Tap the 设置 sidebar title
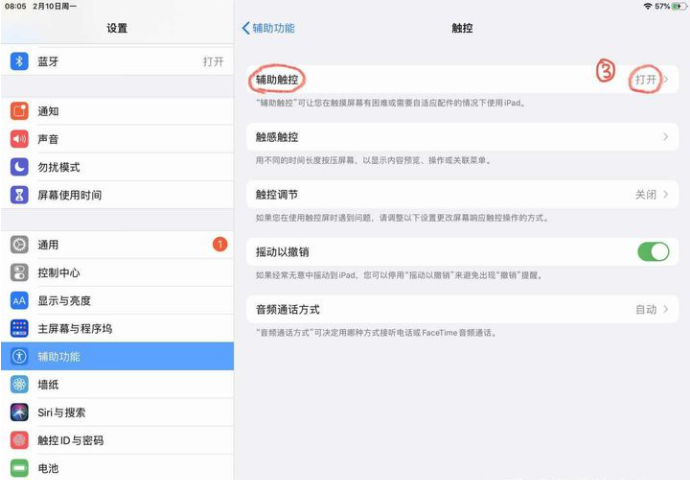 click(117, 28)
